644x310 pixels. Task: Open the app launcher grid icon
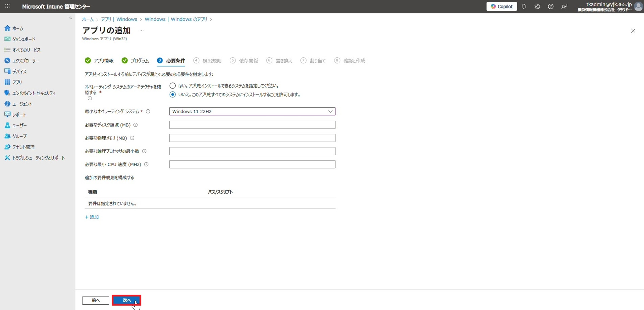tap(7, 6)
